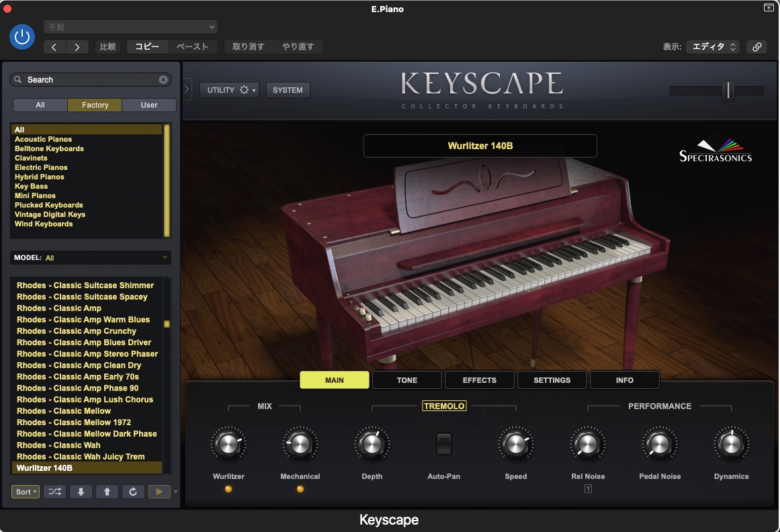Click the 取り消す undo button
Image resolution: width=780 pixels, height=532 pixels.
248,47
